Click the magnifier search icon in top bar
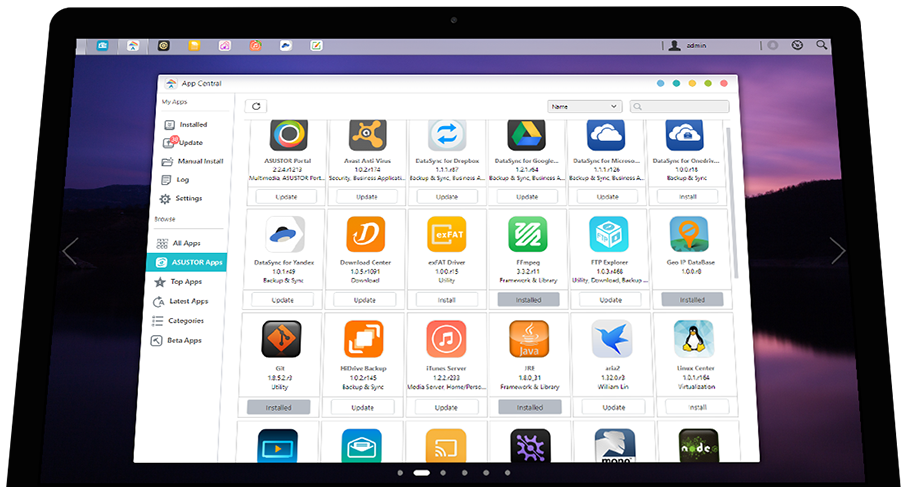Screen dimensions: 910x487 pos(821,45)
